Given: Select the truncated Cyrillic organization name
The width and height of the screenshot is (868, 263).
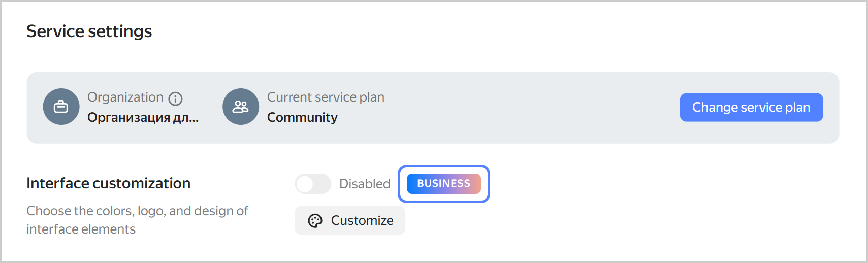Looking at the screenshot, I should (143, 117).
